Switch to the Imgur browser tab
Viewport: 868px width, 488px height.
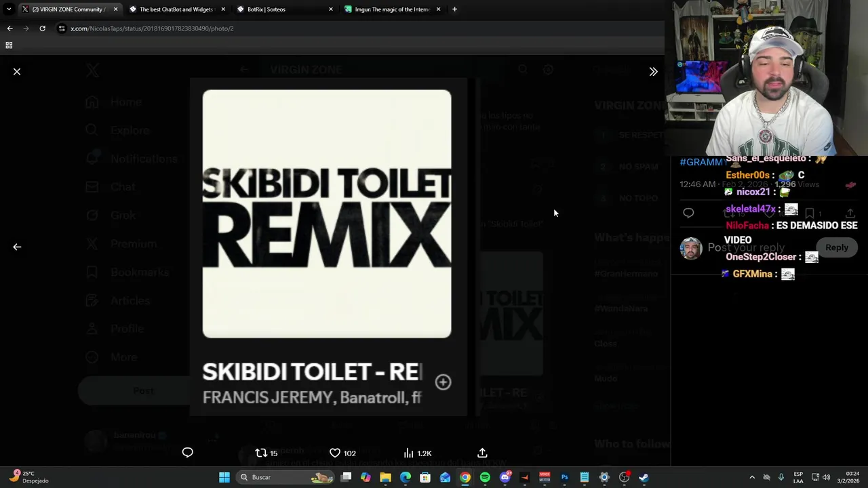click(392, 9)
